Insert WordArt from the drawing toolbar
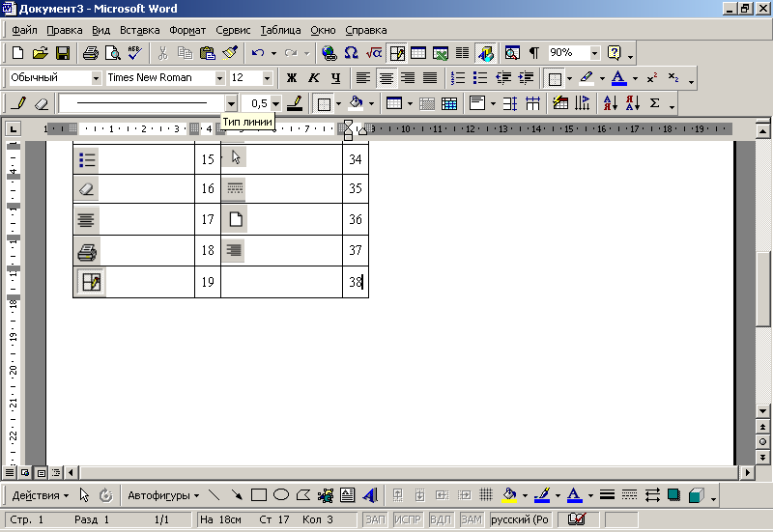This screenshot has width=773, height=532. tap(370, 495)
